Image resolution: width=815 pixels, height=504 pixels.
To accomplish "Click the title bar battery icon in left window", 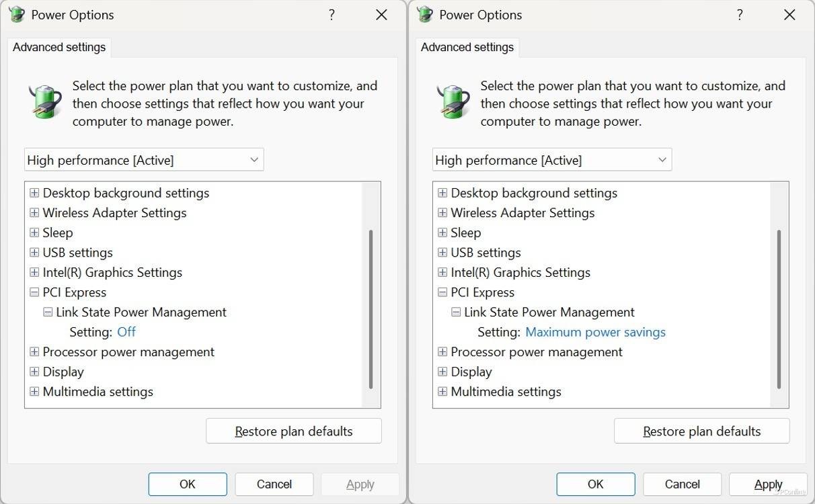I will [x=17, y=15].
